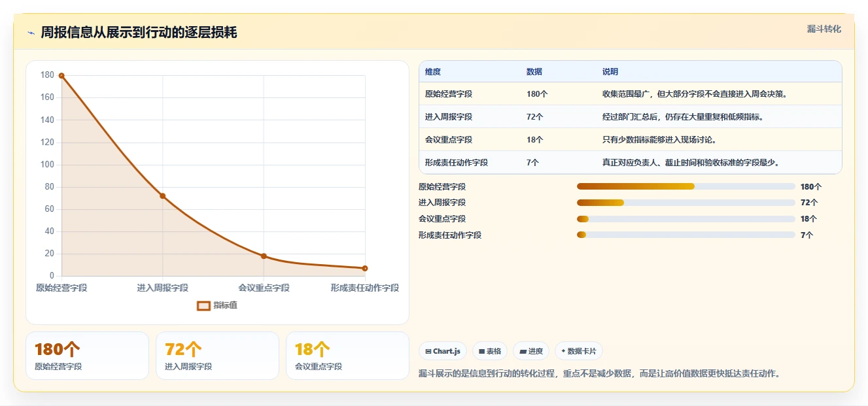Click the 说明 column header
Screen dimensions: 868x406
pos(610,72)
